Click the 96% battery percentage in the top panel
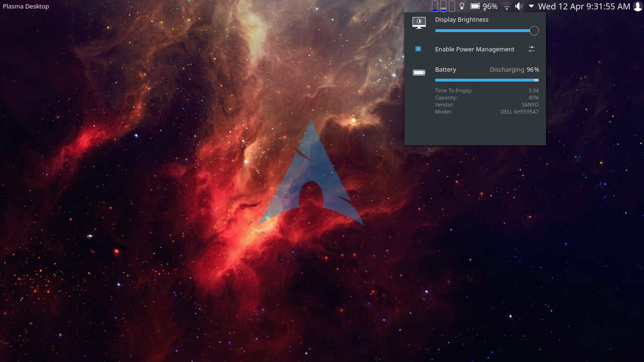 point(490,6)
